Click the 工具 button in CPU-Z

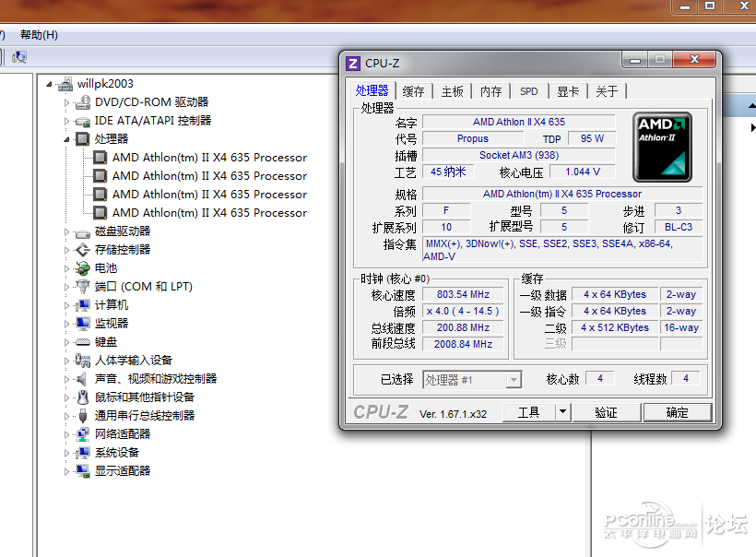pos(529,412)
